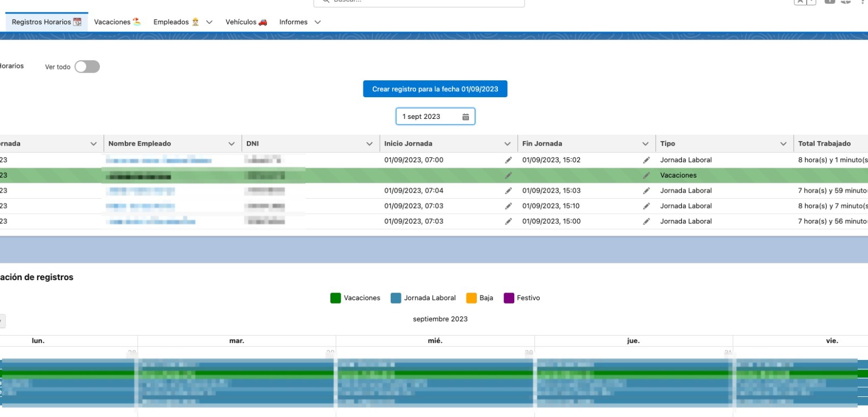Select the Vacaciones cell in green row
Viewport: 868px width, 417px height.
click(x=724, y=175)
